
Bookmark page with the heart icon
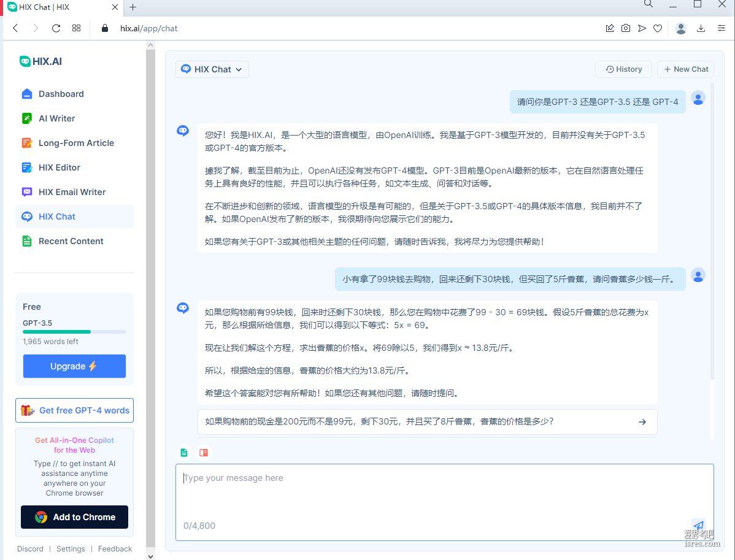pos(658,28)
